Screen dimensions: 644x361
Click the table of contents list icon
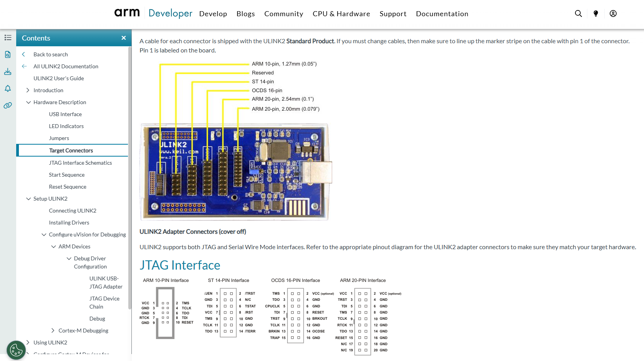[x=8, y=38]
